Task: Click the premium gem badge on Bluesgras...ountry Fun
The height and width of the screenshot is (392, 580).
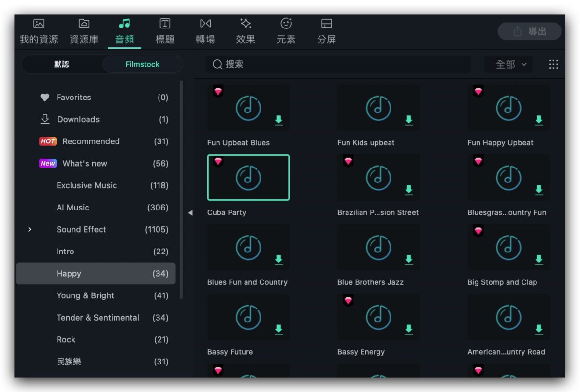Action: click(x=478, y=161)
